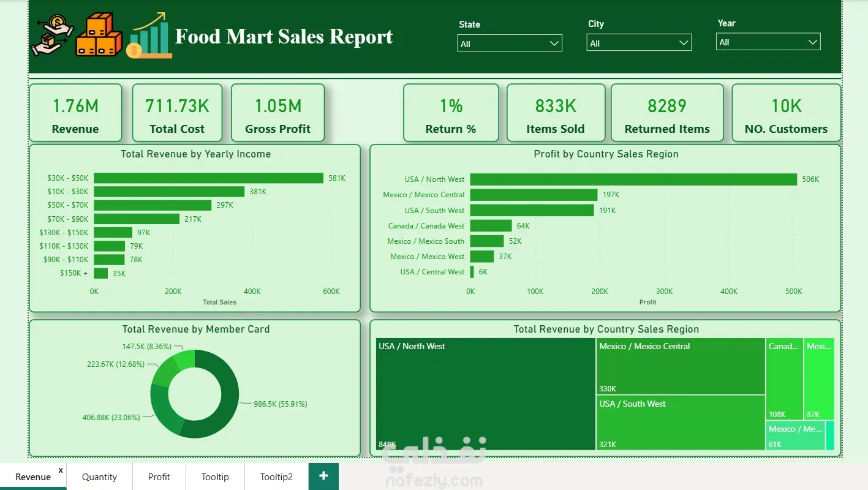Click the USA / North West profit bar
The height and width of the screenshot is (490, 868).
(633, 179)
